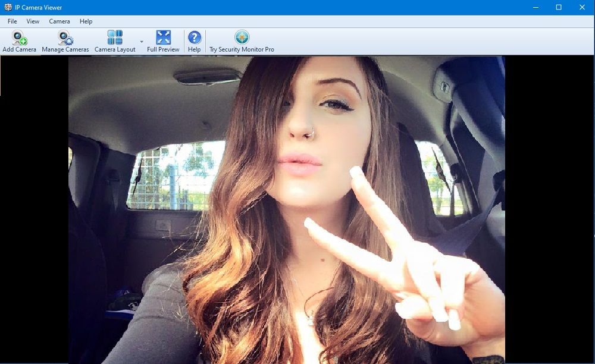
Task: Open the File menu
Action: 12,21
